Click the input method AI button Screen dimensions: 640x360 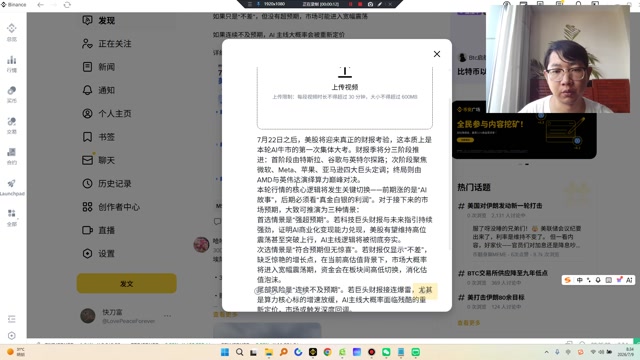(x=629, y=280)
